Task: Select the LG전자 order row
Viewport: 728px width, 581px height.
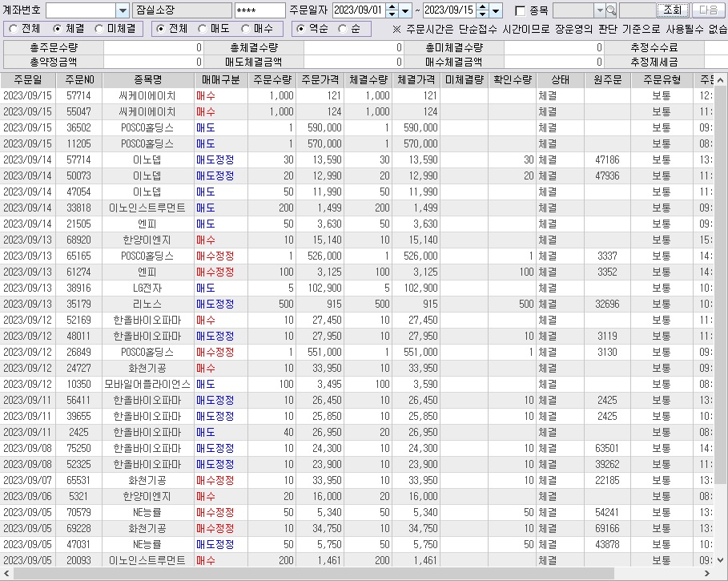Action: coord(147,288)
